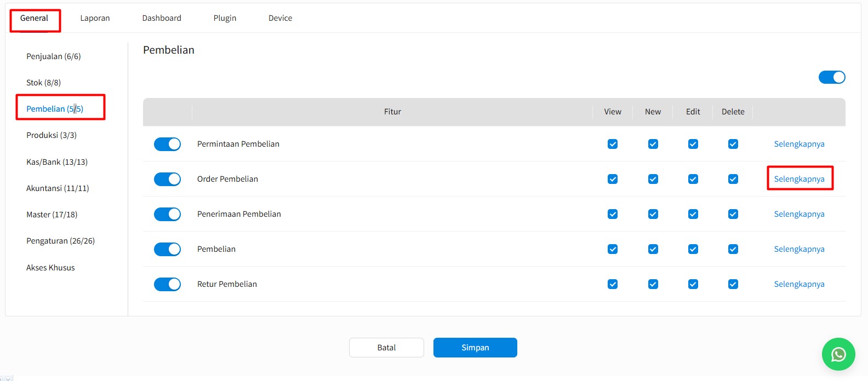Open Selengkapnya for Penerimaan Pembelian

799,214
